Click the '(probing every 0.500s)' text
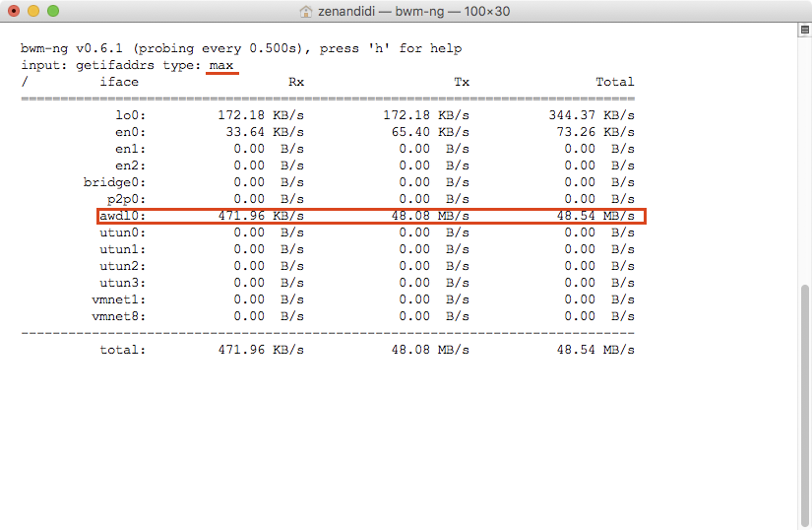 tap(221, 48)
